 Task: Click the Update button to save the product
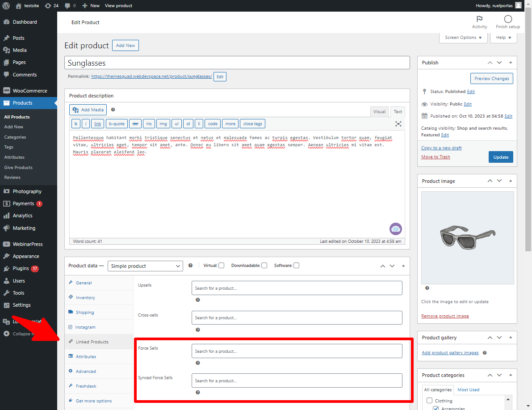click(501, 157)
